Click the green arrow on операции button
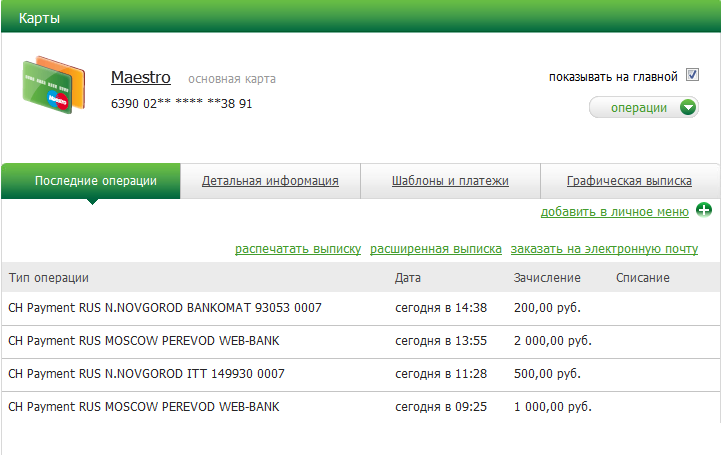724x455 pixels. (687, 108)
